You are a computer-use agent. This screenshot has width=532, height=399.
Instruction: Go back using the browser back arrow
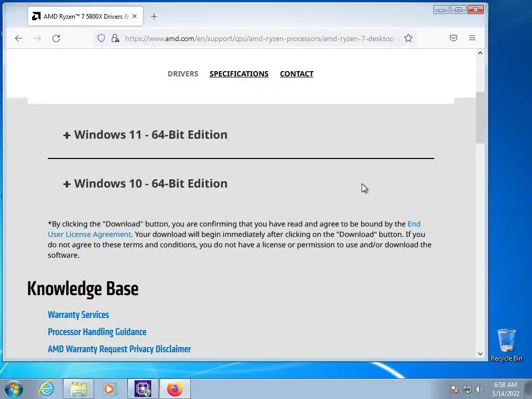[19, 38]
